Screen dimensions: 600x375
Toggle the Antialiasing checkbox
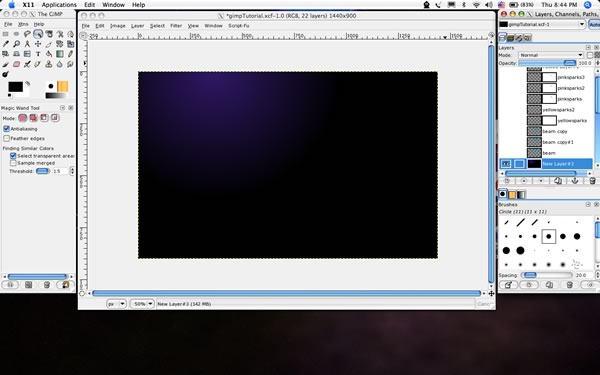pyautogui.click(x=7, y=129)
